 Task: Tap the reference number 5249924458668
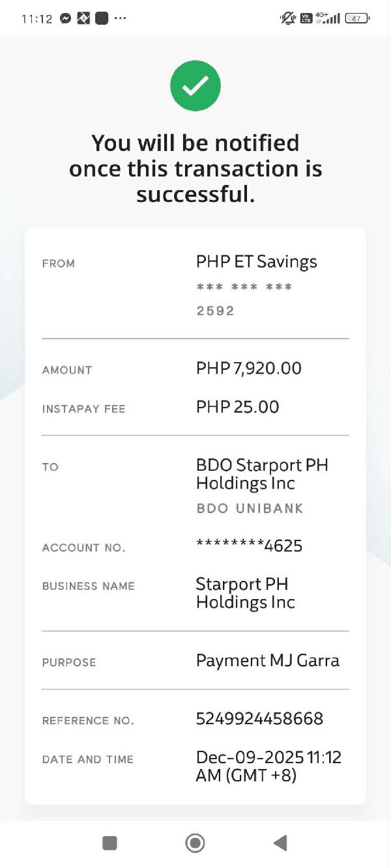259,719
